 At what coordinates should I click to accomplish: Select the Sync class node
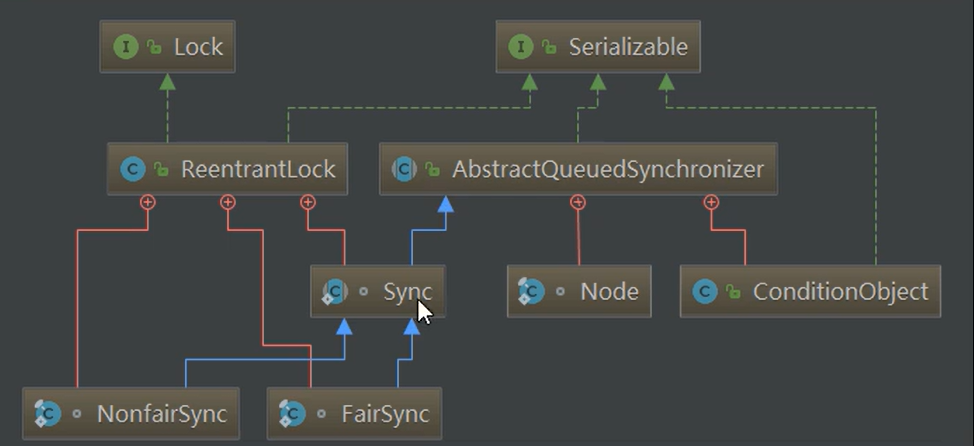378,291
